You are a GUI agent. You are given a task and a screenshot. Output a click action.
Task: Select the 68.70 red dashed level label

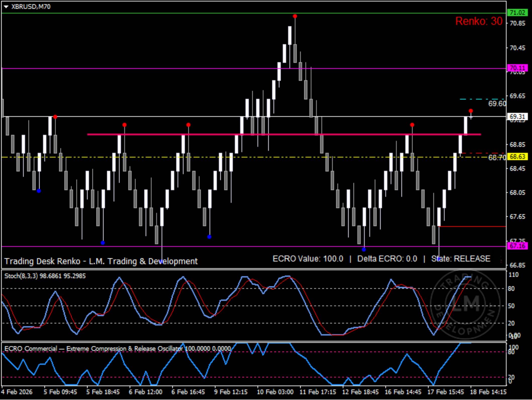pos(497,158)
